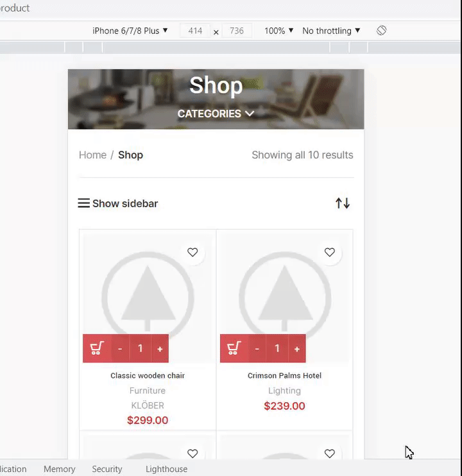
Task: Add Classic wooden chair to wishlist
Action: [193, 252]
